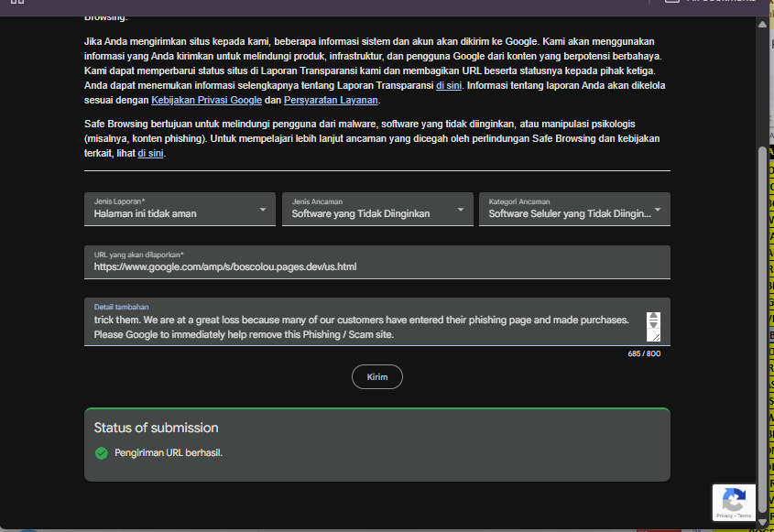Click the vertical scrollbar thumb

(762, 331)
